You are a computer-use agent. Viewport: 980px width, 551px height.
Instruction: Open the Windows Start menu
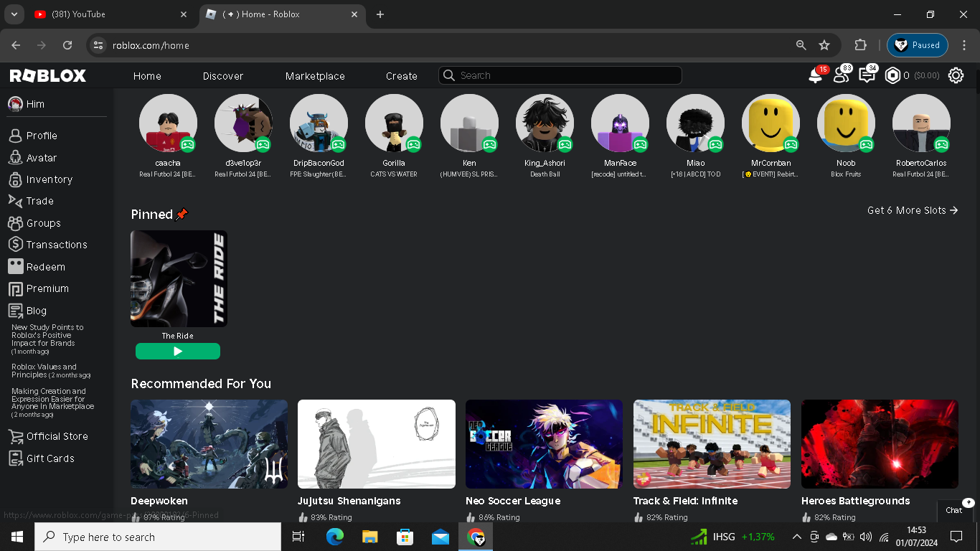pos(17,537)
